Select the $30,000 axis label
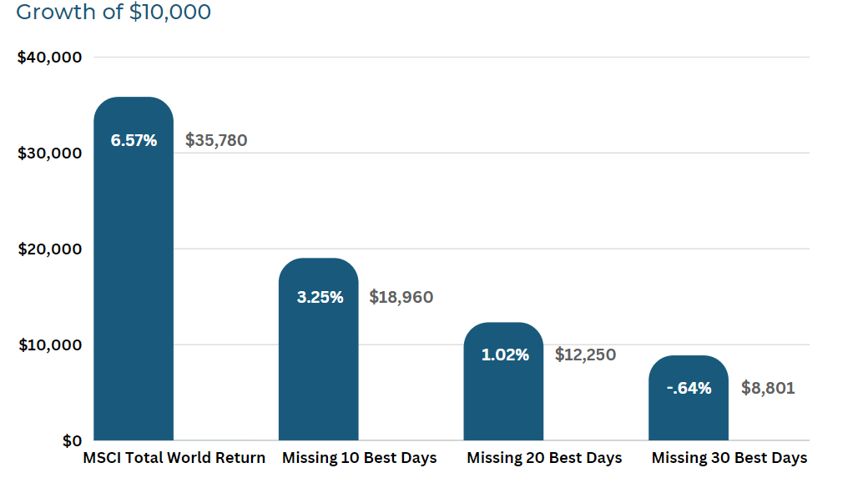Screen dimensions: 868x498 [x=50, y=153]
